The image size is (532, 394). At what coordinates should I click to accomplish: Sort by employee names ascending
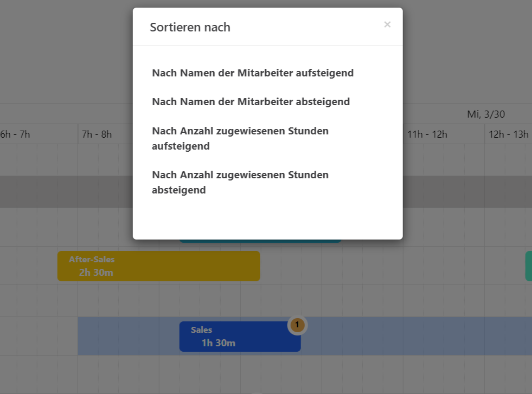pyautogui.click(x=253, y=73)
